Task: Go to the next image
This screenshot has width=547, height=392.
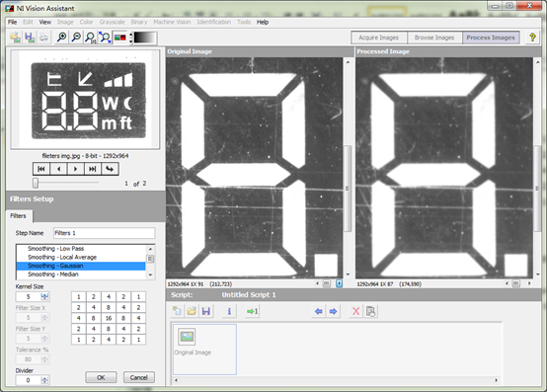Action: [75, 169]
